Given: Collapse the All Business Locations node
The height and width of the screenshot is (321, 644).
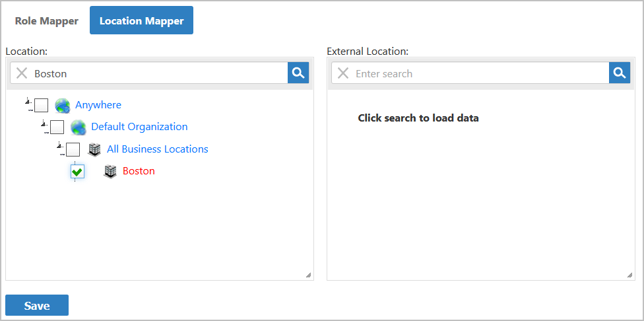Looking at the screenshot, I should click(x=60, y=146).
